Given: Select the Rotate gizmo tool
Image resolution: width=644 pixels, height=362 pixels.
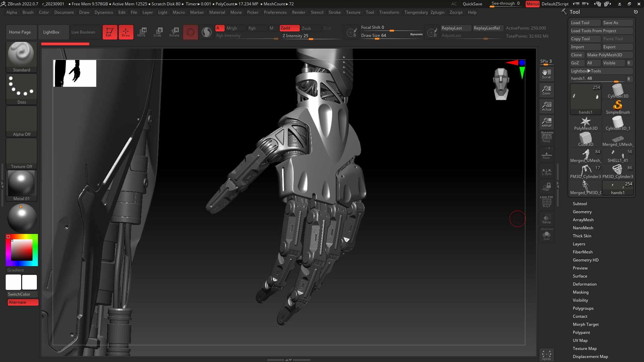Looking at the screenshot, I should pyautogui.click(x=174, y=32).
